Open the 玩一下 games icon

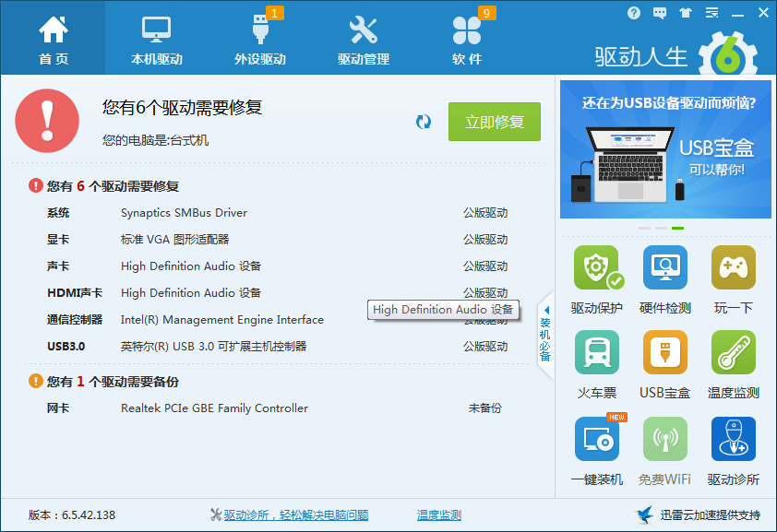pyautogui.click(x=734, y=269)
